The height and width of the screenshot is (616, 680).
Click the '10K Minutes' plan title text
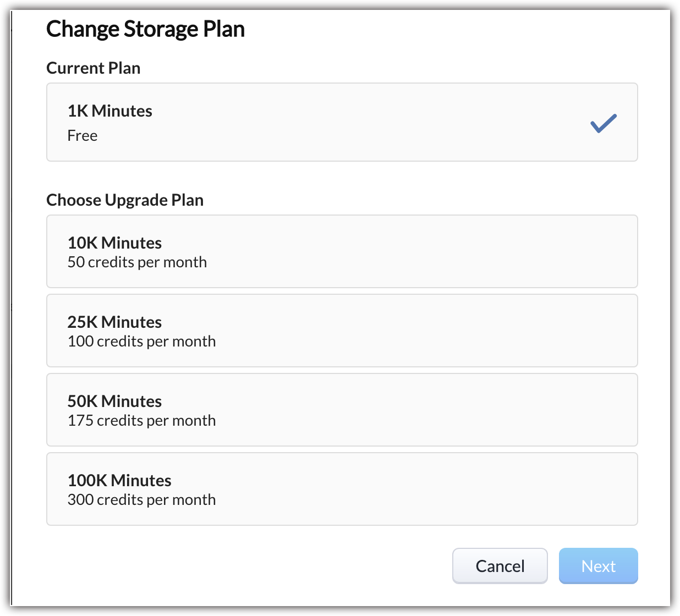click(114, 243)
